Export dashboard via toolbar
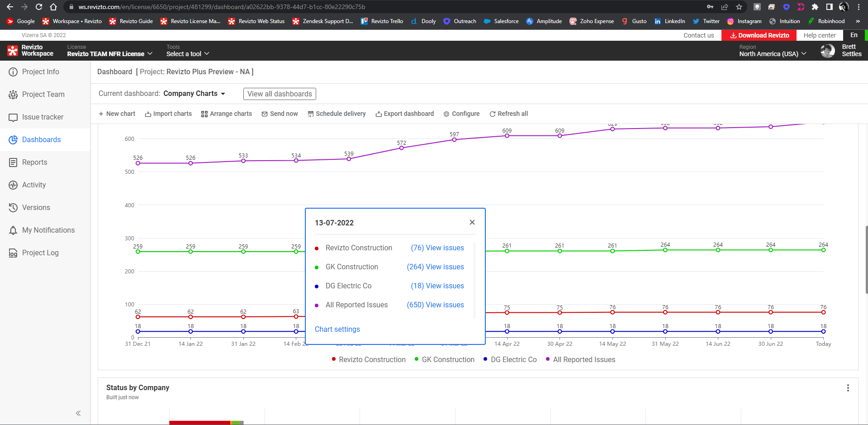Image resolution: width=868 pixels, height=425 pixels. (404, 114)
